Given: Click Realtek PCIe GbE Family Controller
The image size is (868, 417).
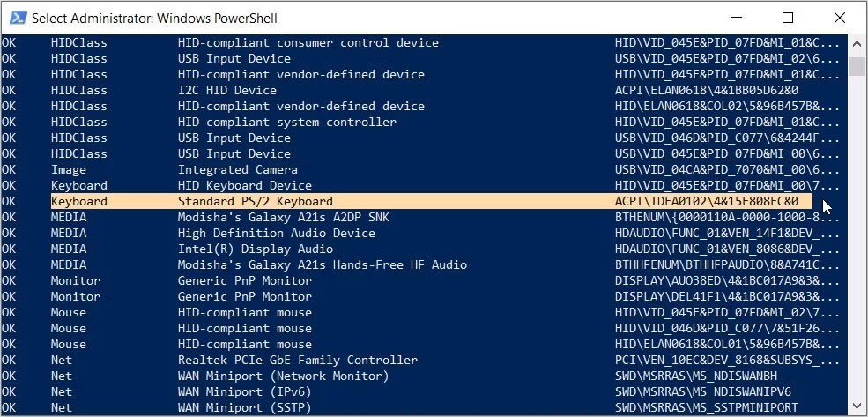Looking at the screenshot, I should point(297,360).
